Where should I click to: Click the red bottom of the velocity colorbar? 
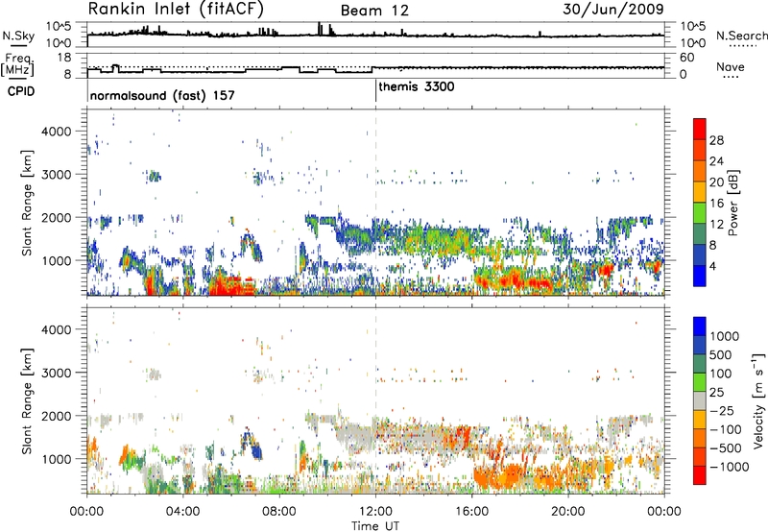coord(700,474)
